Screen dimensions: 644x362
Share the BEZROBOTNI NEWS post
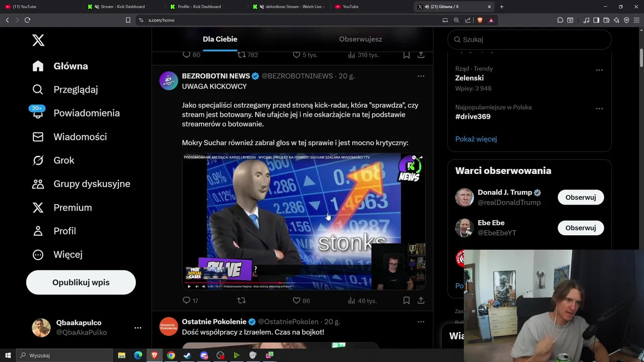coord(421,301)
